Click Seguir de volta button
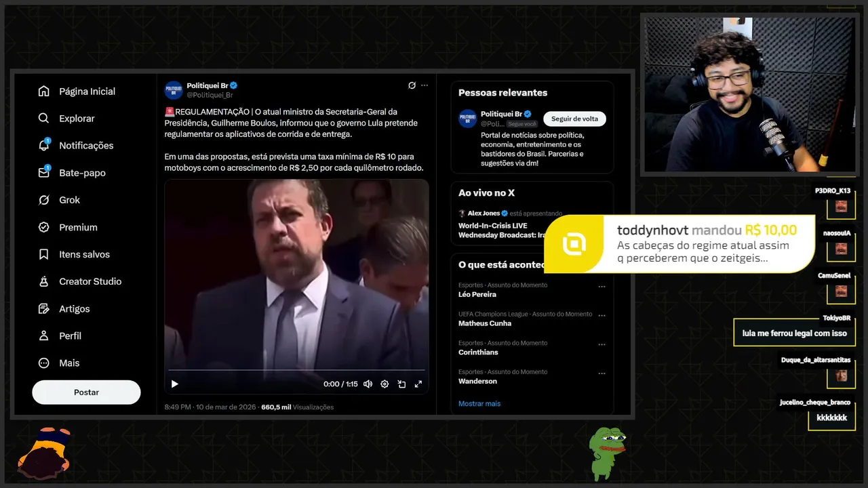The width and height of the screenshot is (868, 488). coord(574,119)
